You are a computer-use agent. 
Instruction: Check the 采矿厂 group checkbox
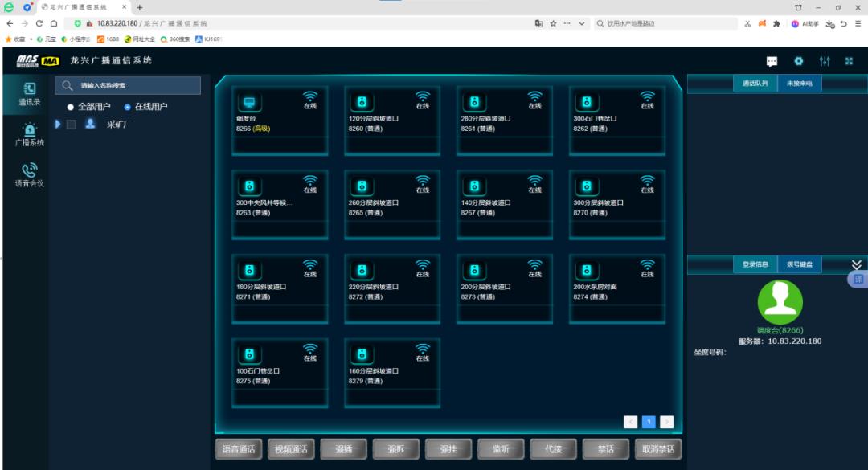[71, 124]
